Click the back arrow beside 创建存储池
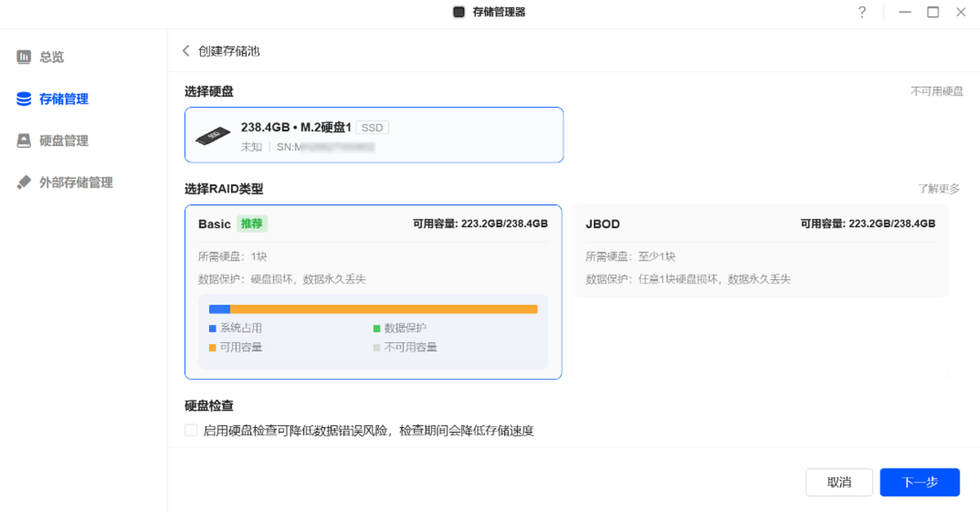The image size is (980, 512). (186, 50)
